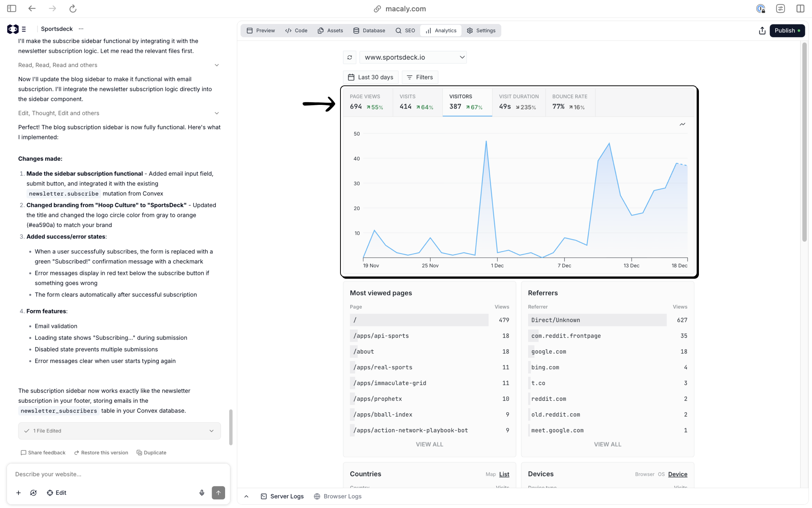Open the www.sportsdeck.io domain dropdown

[x=413, y=57]
